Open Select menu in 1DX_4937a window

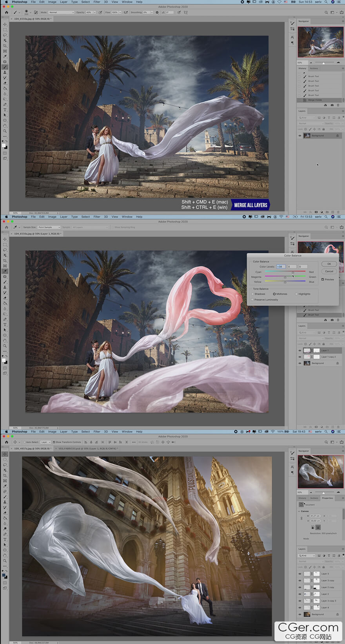pyautogui.click(x=85, y=432)
